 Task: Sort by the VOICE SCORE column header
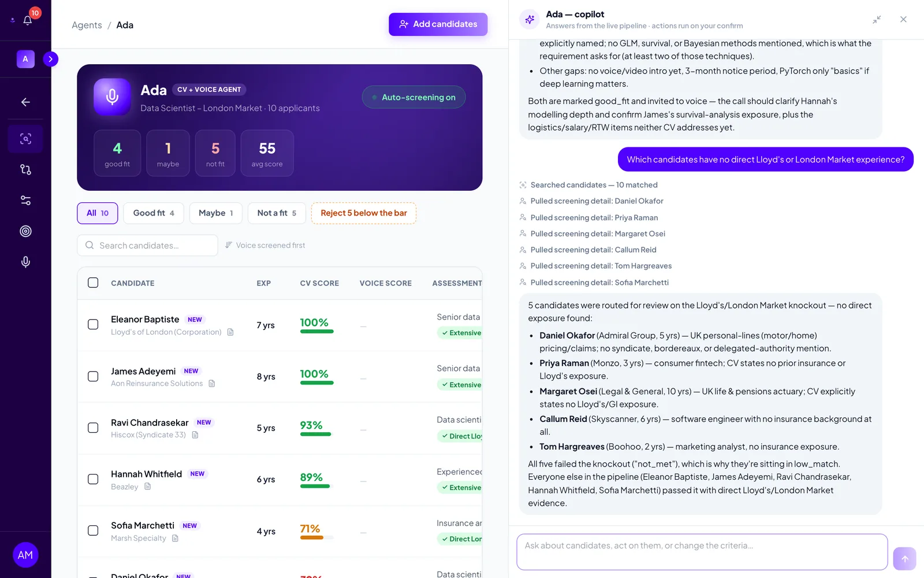point(386,283)
